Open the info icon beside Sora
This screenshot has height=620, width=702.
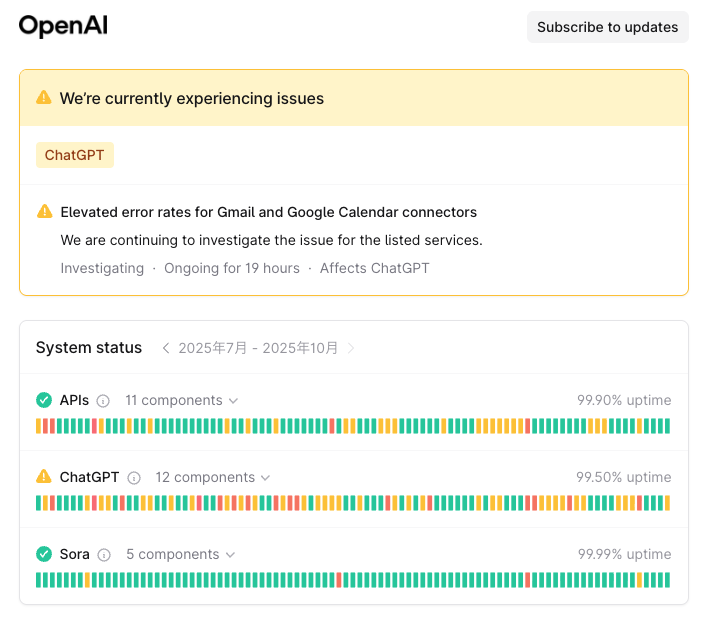pyautogui.click(x=104, y=555)
